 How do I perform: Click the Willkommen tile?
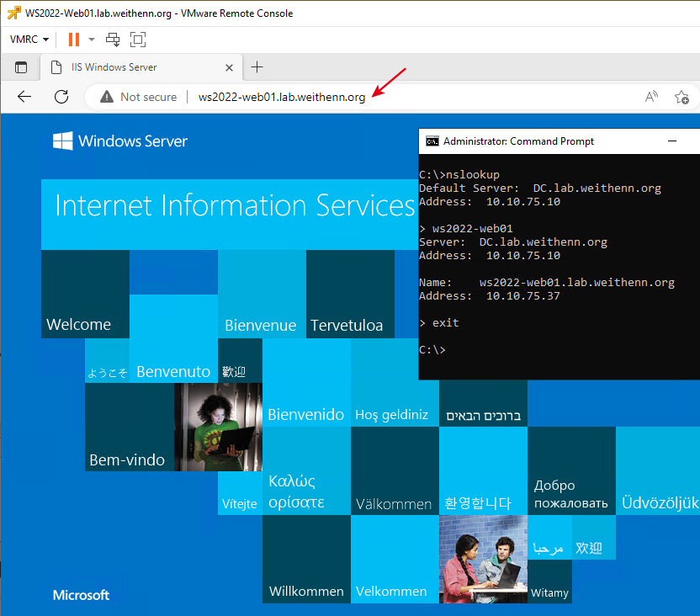pyautogui.click(x=306, y=560)
